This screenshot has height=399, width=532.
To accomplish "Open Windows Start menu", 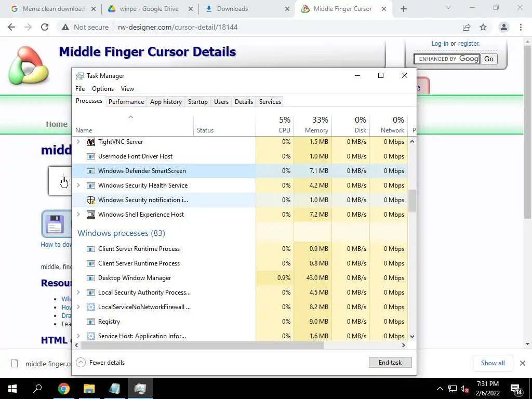I will coord(12,389).
